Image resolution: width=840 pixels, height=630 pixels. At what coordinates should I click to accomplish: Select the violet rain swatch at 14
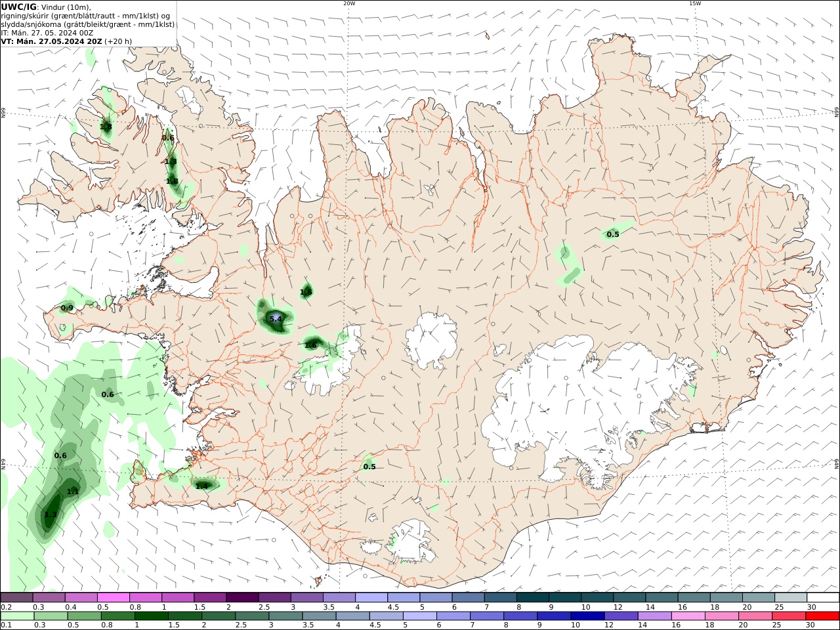[x=654, y=616]
